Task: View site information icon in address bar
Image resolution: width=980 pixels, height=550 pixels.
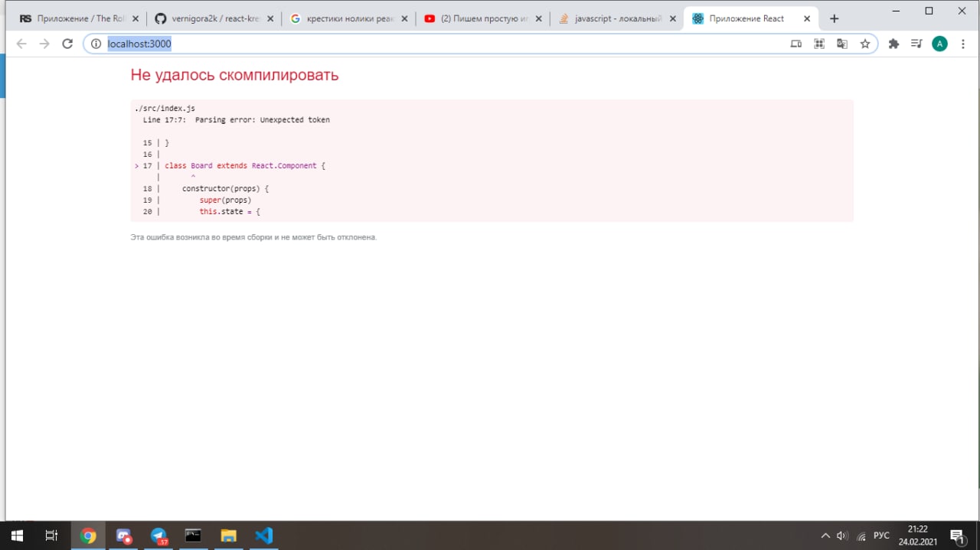Action: tap(96, 44)
